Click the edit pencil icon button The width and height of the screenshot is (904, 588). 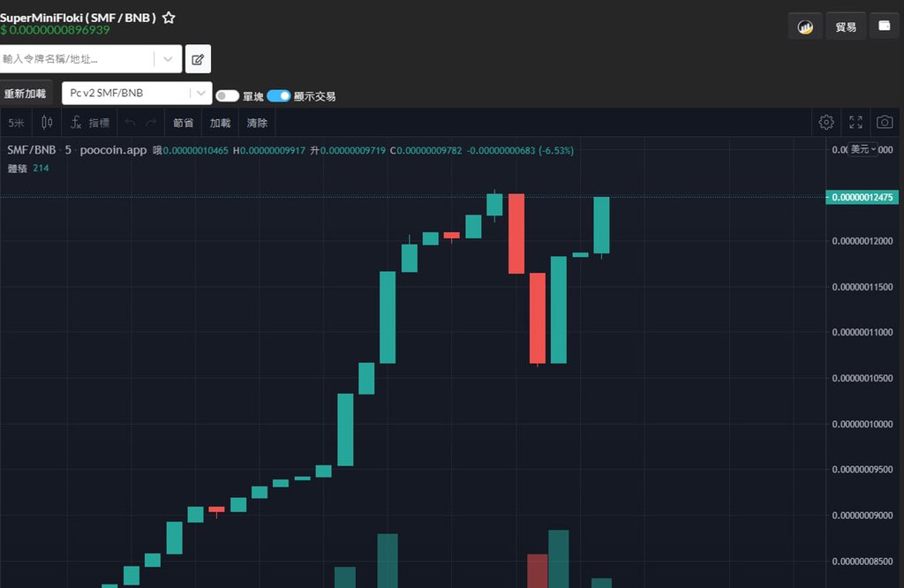click(x=198, y=59)
